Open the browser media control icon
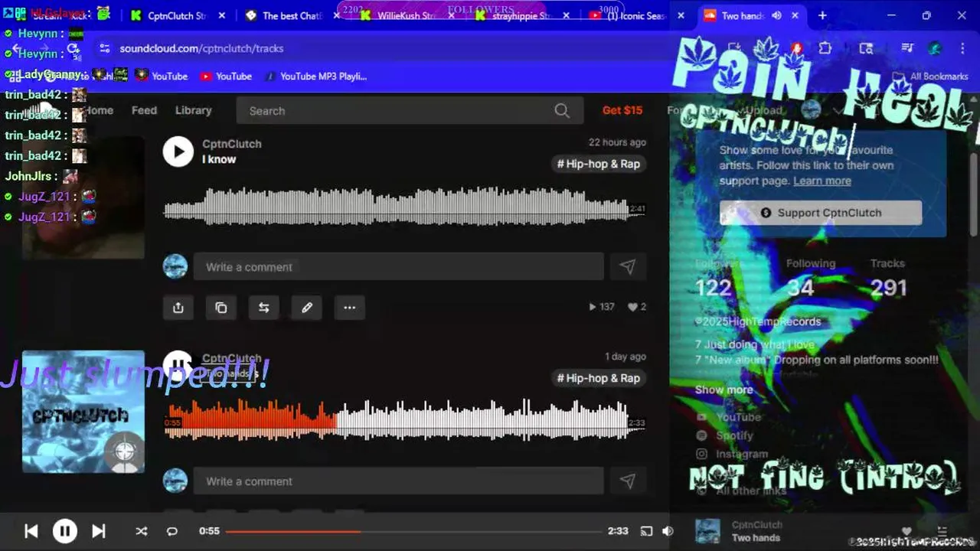Screen dimensions: 980x551 click(x=907, y=48)
